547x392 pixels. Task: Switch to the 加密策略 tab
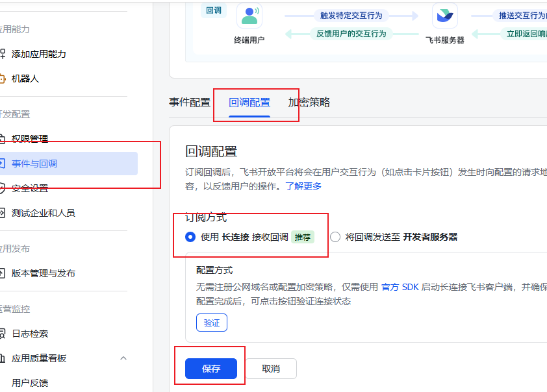309,102
